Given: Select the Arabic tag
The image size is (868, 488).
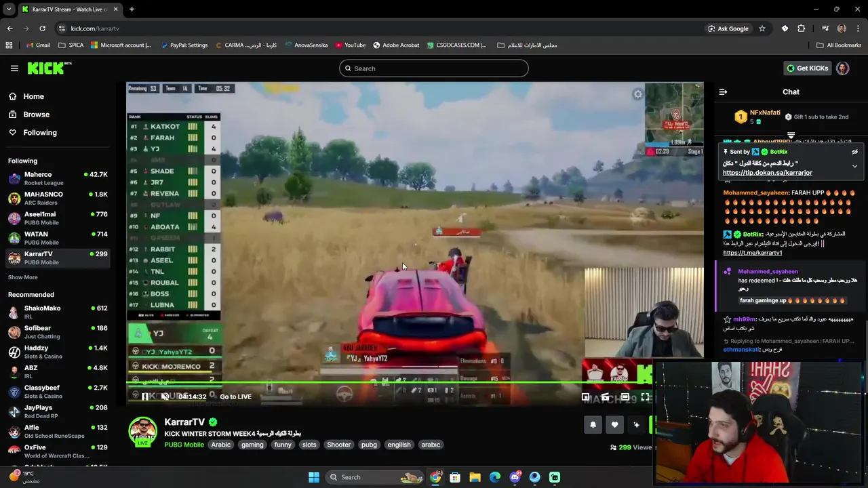Looking at the screenshot, I should point(220,445).
